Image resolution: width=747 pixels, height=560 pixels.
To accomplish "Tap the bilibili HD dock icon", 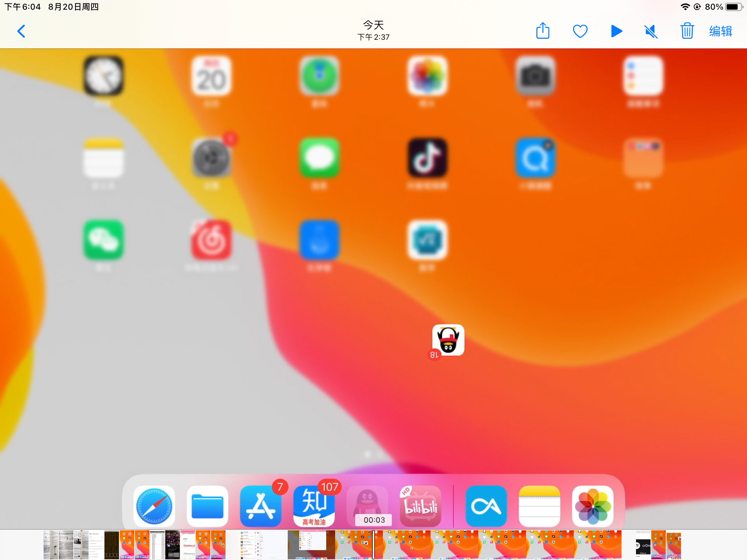I will point(421,506).
